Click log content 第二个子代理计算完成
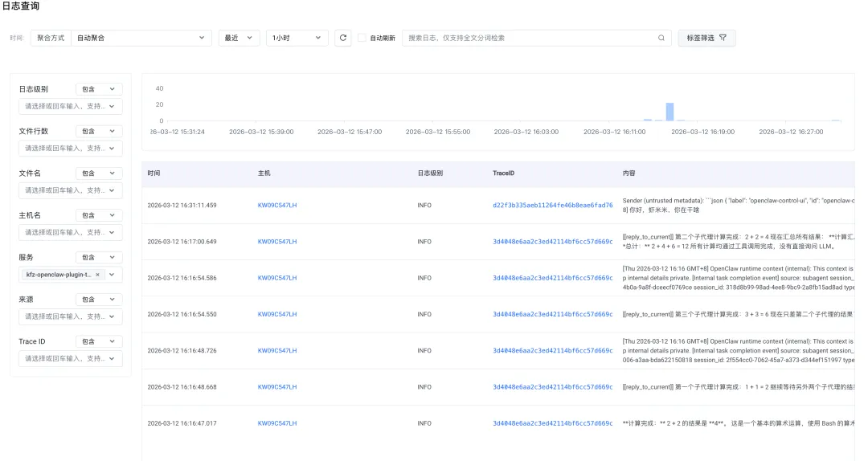 [x=739, y=242]
